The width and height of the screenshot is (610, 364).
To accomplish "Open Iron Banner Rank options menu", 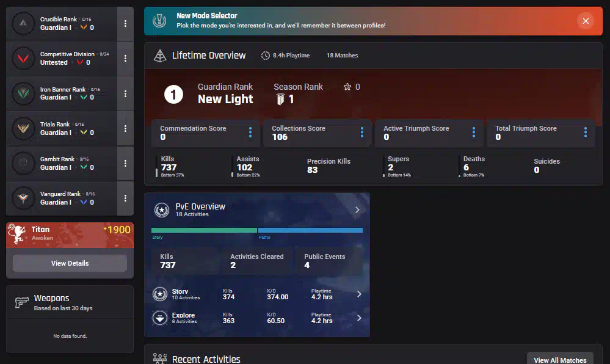I will tap(125, 93).
